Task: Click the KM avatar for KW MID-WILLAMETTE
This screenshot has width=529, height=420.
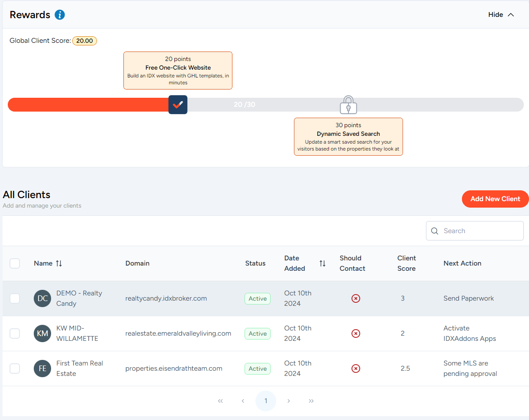Action: click(x=42, y=333)
